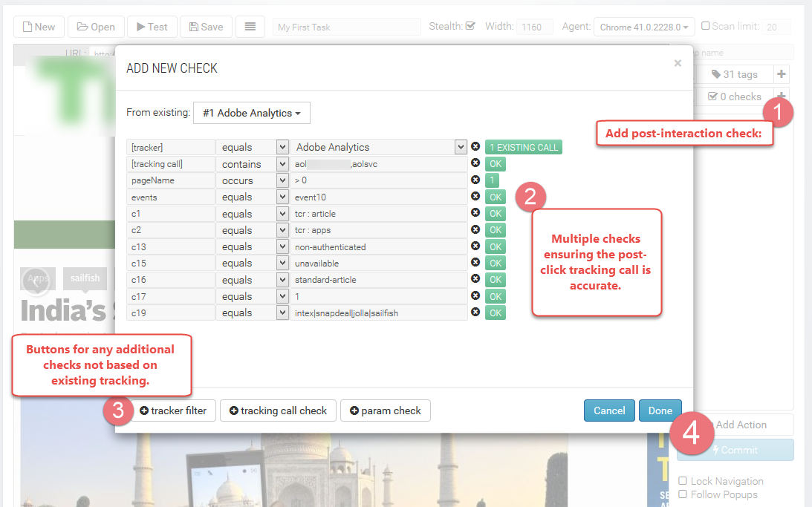Edit the tcr : apps value field
The height and width of the screenshot is (507, 812).
click(379, 230)
